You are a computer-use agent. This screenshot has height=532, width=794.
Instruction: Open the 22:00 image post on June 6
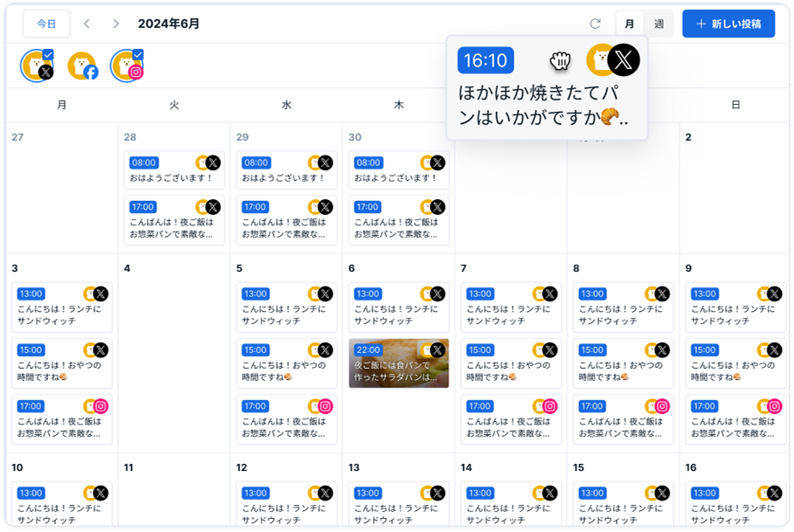pos(398,363)
